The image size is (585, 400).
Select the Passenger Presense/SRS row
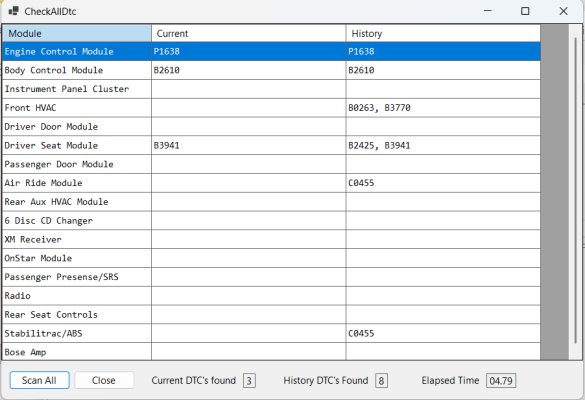click(271, 277)
